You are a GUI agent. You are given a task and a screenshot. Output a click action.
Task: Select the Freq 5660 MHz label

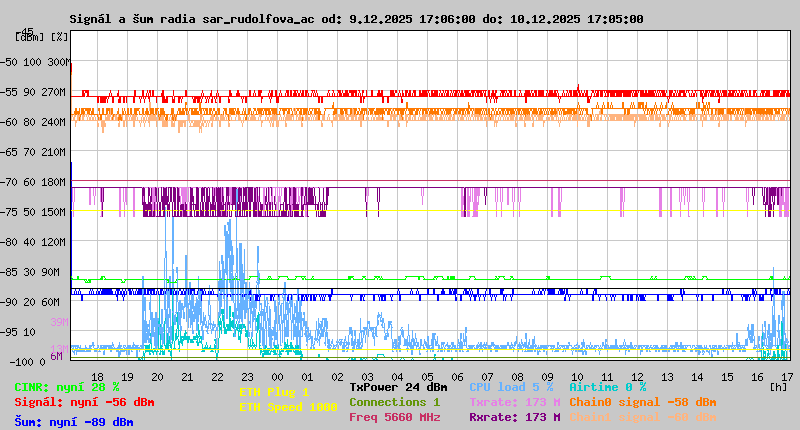(394, 417)
